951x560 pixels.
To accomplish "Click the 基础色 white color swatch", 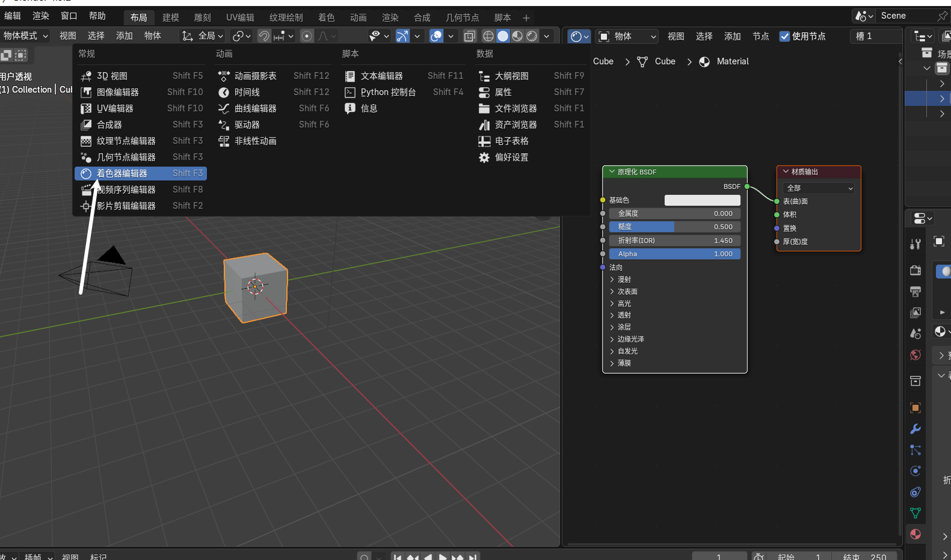I will [x=702, y=200].
